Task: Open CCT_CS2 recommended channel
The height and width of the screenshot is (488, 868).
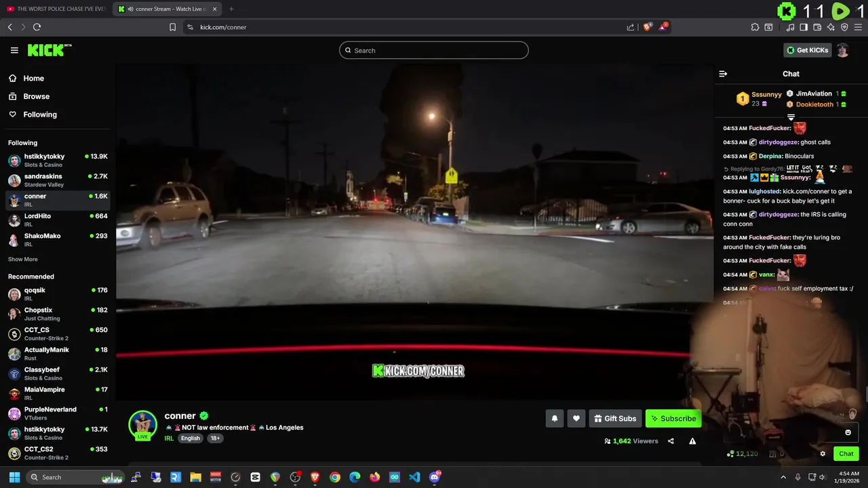Action: 58,453
